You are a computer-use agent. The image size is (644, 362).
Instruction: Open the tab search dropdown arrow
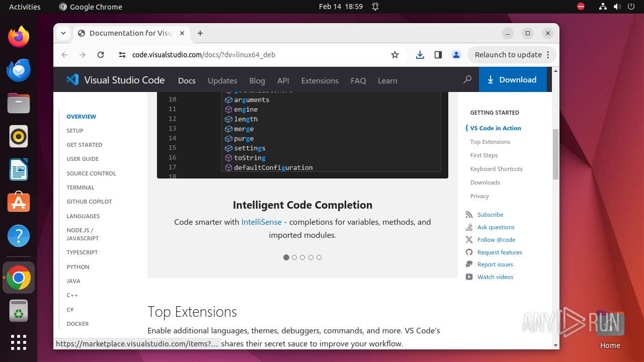click(x=63, y=33)
